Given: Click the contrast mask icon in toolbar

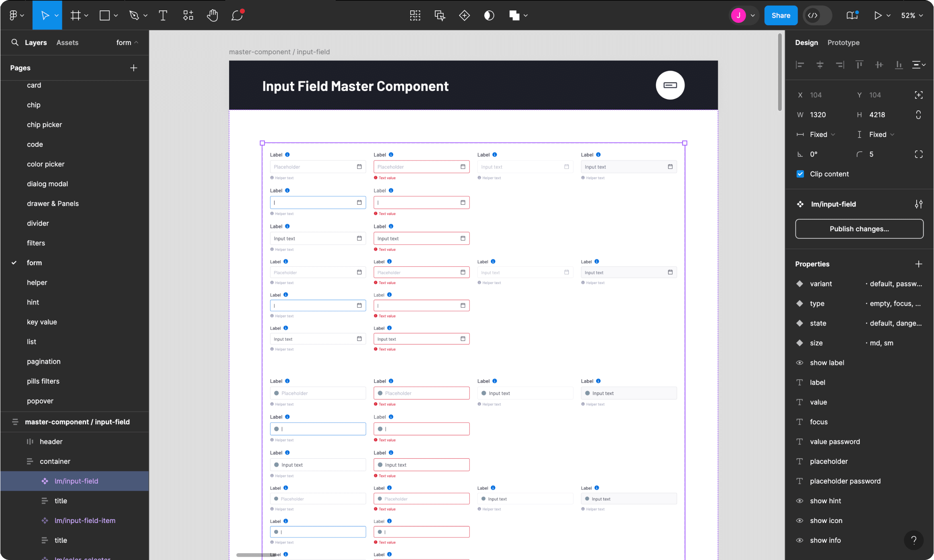Looking at the screenshot, I should [x=489, y=15].
